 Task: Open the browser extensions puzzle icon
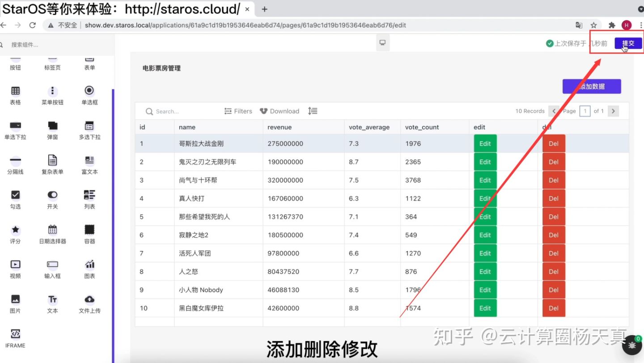612,25
